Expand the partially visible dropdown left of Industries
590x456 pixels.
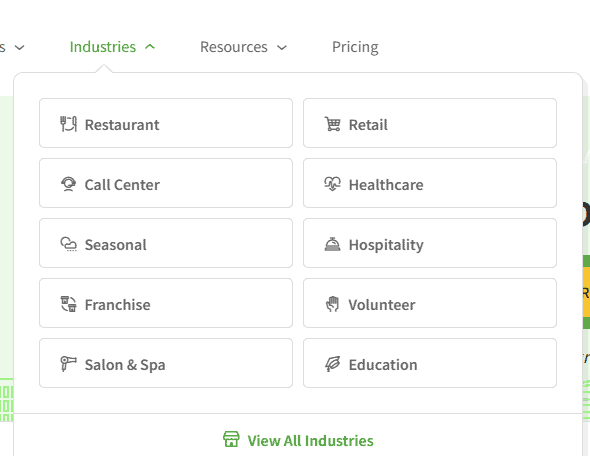click(20, 47)
